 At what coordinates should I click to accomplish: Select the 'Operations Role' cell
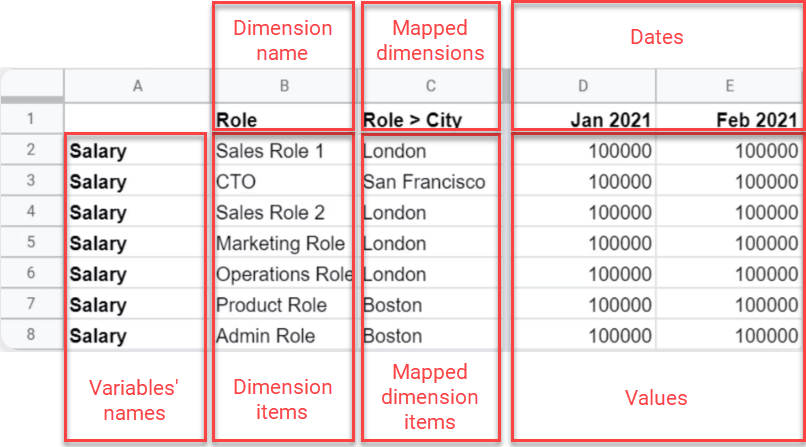click(x=284, y=274)
